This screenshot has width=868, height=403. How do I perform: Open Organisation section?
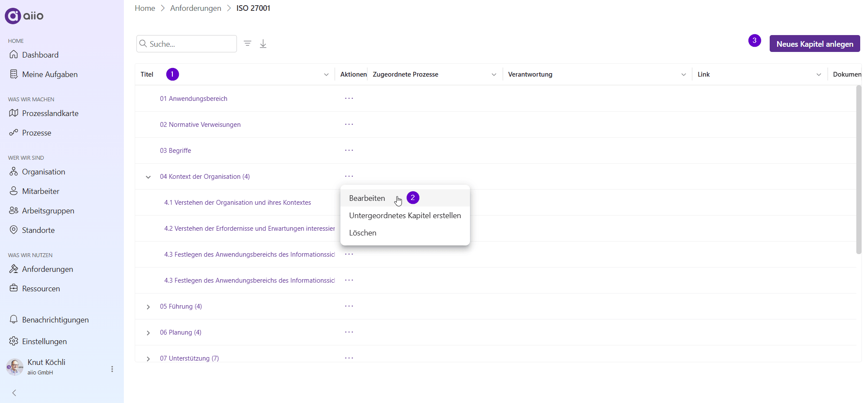point(43,172)
